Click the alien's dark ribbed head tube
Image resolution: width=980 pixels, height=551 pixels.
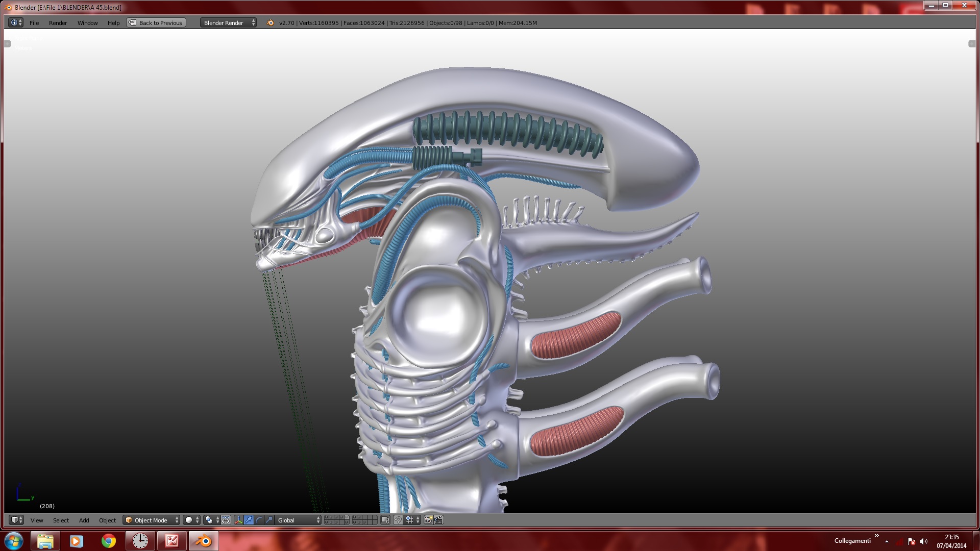pyautogui.click(x=508, y=134)
